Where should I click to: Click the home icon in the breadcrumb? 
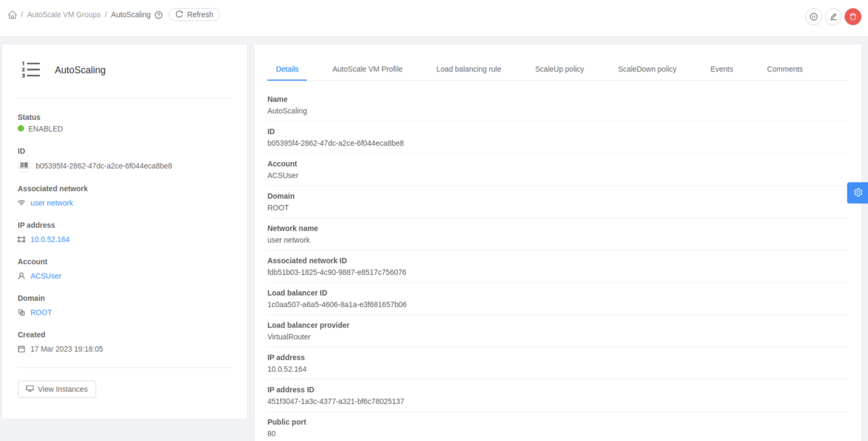click(x=12, y=14)
